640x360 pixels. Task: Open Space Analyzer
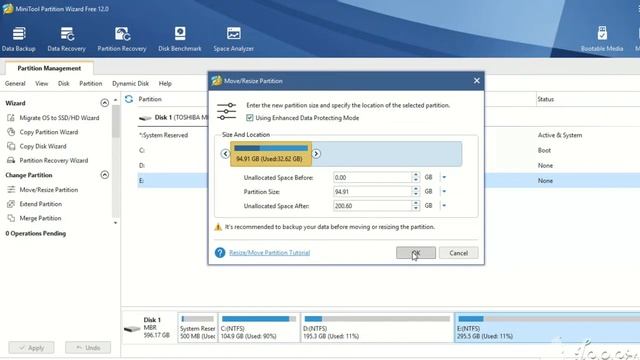coord(233,39)
